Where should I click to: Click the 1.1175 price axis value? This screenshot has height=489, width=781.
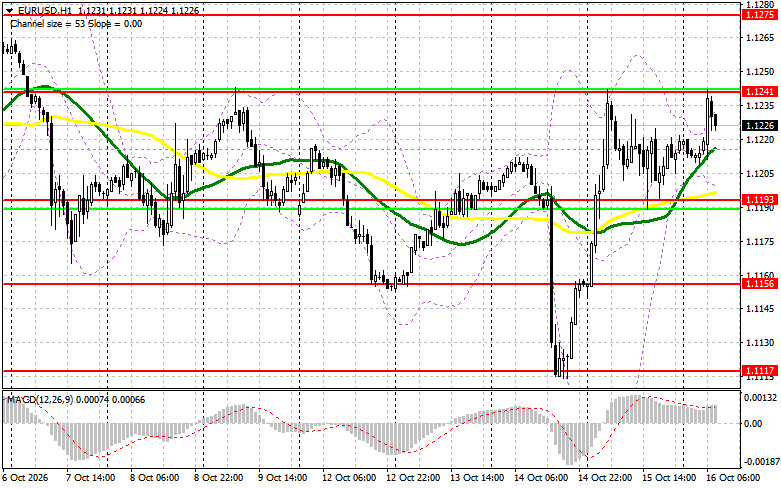pyautogui.click(x=760, y=242)
